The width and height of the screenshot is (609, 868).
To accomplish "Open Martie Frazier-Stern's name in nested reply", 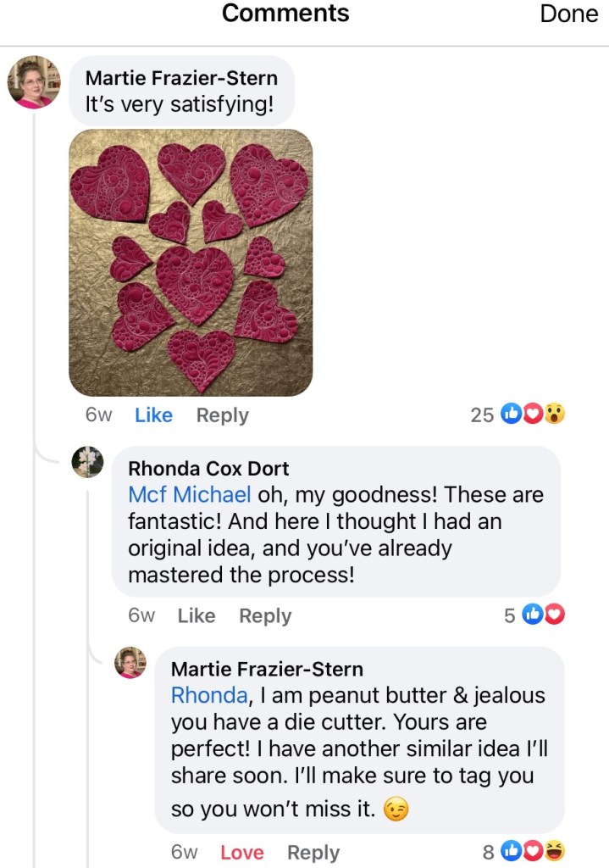I will click(267, 669).
